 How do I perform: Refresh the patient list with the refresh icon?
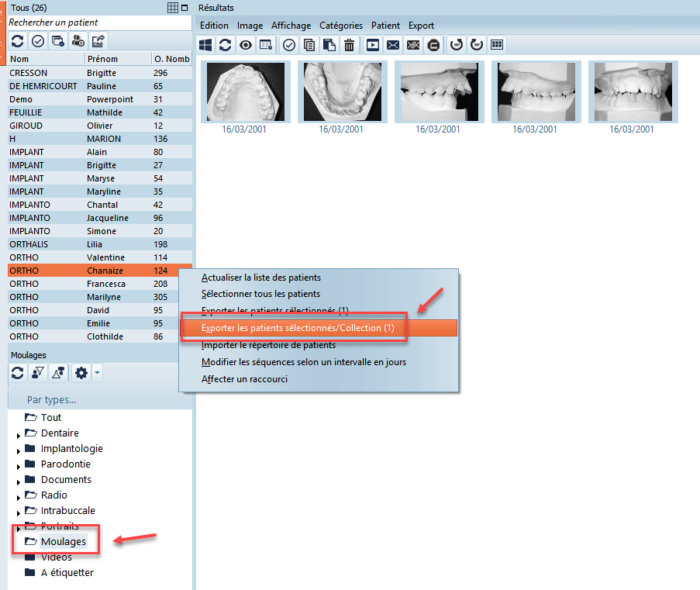click(x=18, y=40)
